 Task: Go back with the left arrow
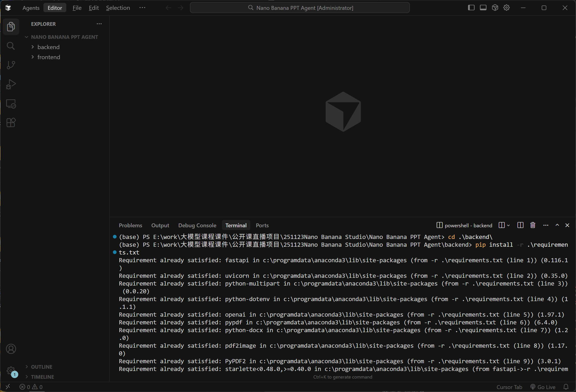168,8
